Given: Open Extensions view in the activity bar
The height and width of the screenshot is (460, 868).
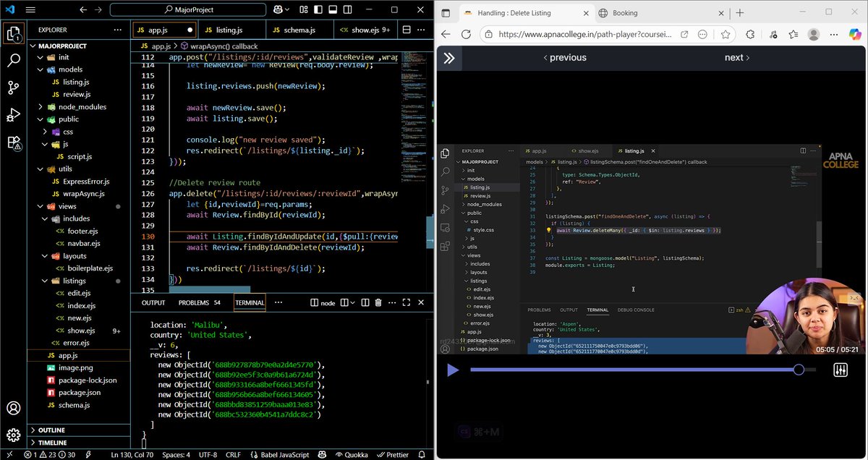Looking at the screenshot, I should click(x=13, y=142).
